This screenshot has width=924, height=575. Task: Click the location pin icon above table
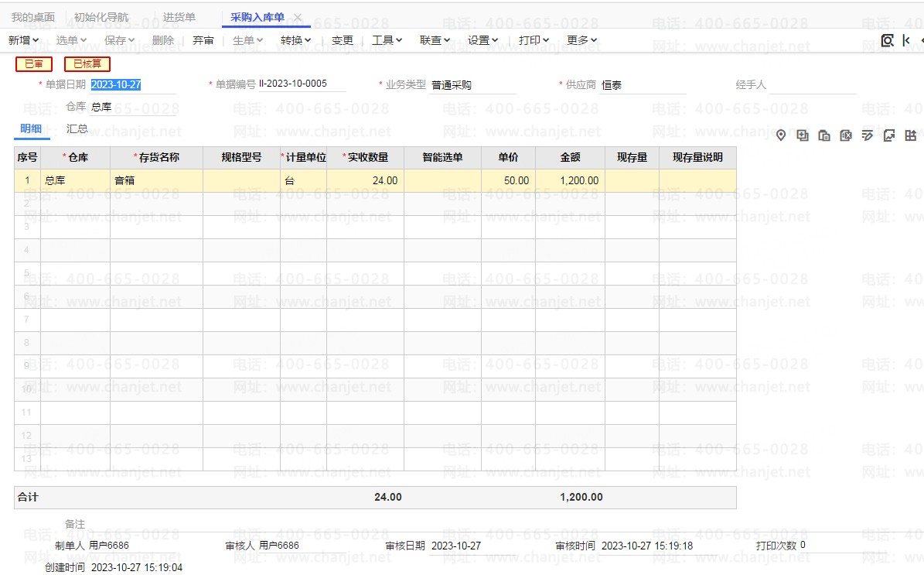click(x=781, y=135)
